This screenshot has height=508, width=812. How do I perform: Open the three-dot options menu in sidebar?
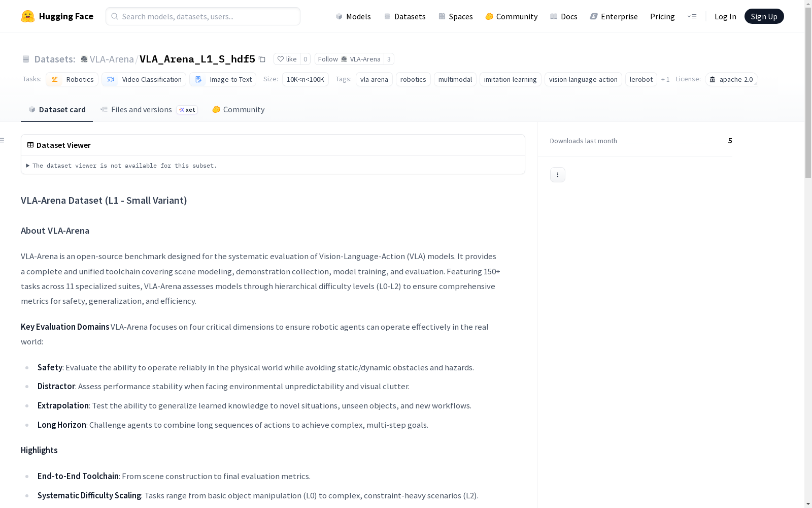point(558,175)
